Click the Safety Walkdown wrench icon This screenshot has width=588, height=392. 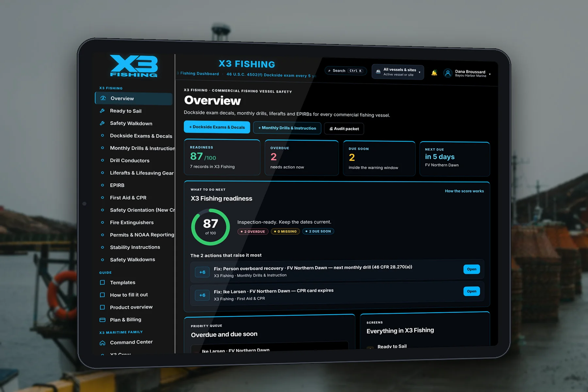(102, 123)
